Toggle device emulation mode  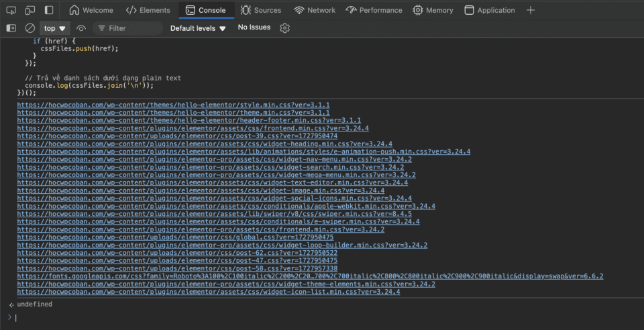coord(30,10)
